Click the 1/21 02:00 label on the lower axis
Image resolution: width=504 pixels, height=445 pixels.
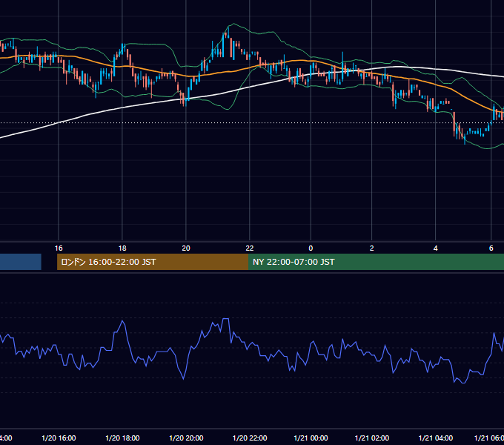point(372,438)
